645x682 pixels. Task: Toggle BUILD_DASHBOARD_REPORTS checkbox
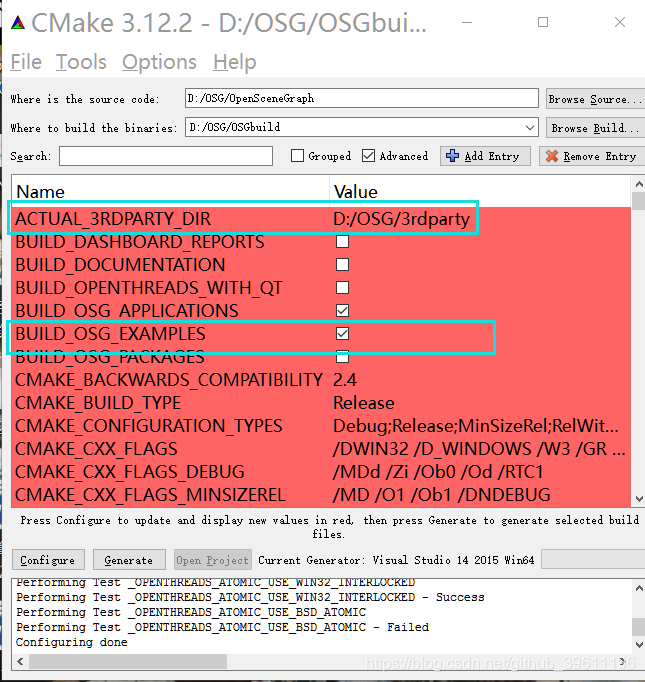click(342, 241)
